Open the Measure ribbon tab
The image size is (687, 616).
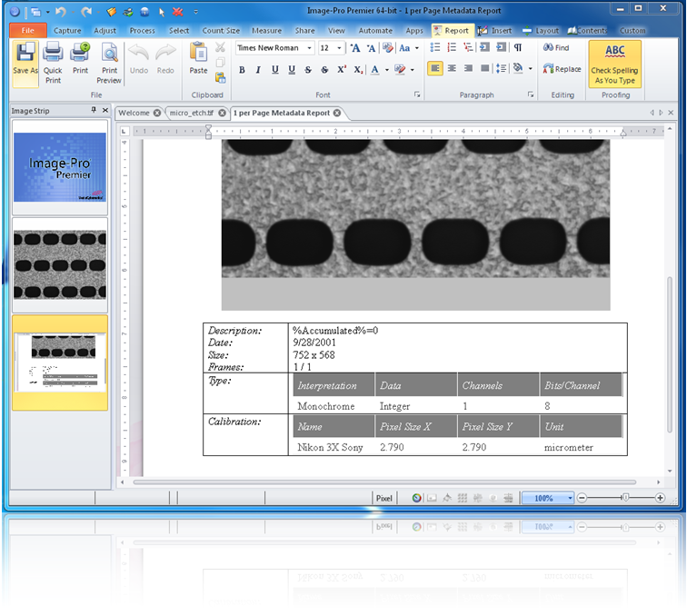[266, 31]
